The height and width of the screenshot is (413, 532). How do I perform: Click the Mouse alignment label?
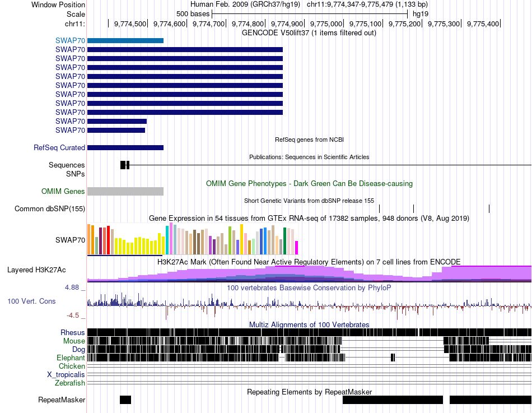74,341
